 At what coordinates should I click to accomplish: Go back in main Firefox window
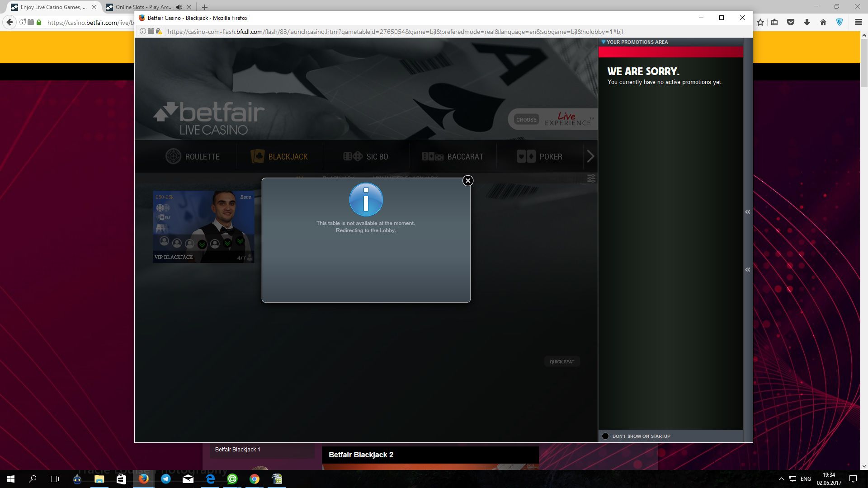coord(9,22)
